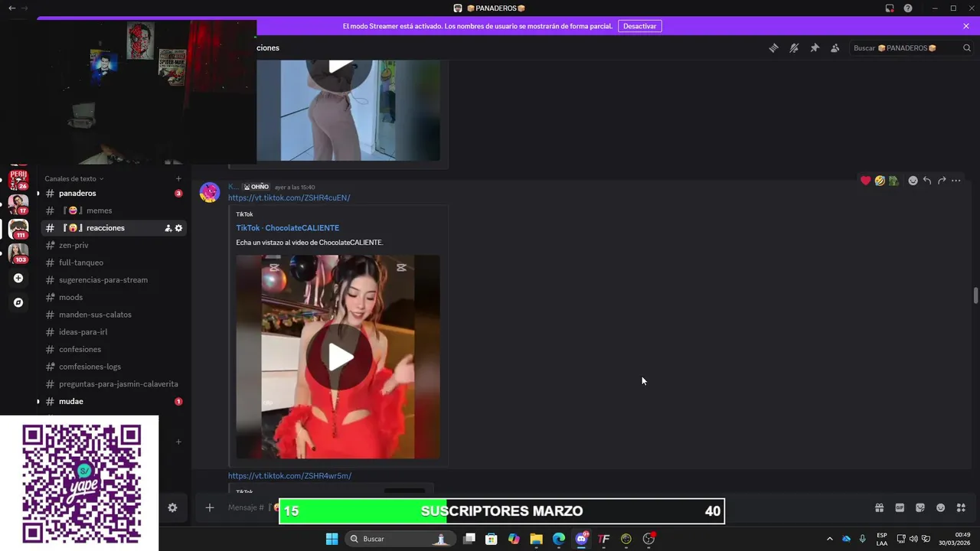Click the message author's avatar

click(x=210, y=192)
